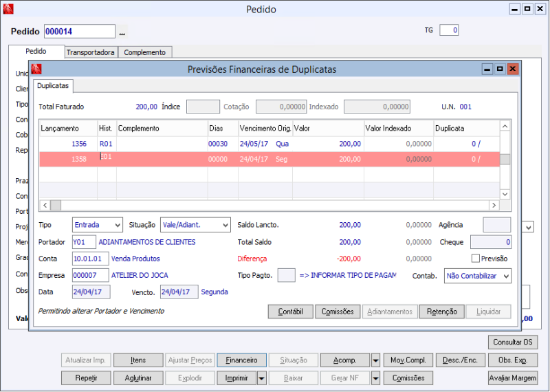Image resolution: width=550 pixels, height=392 pixels.
Task: Click the ellipsis lookup button beside Pedido number
Action: point(122,32)
